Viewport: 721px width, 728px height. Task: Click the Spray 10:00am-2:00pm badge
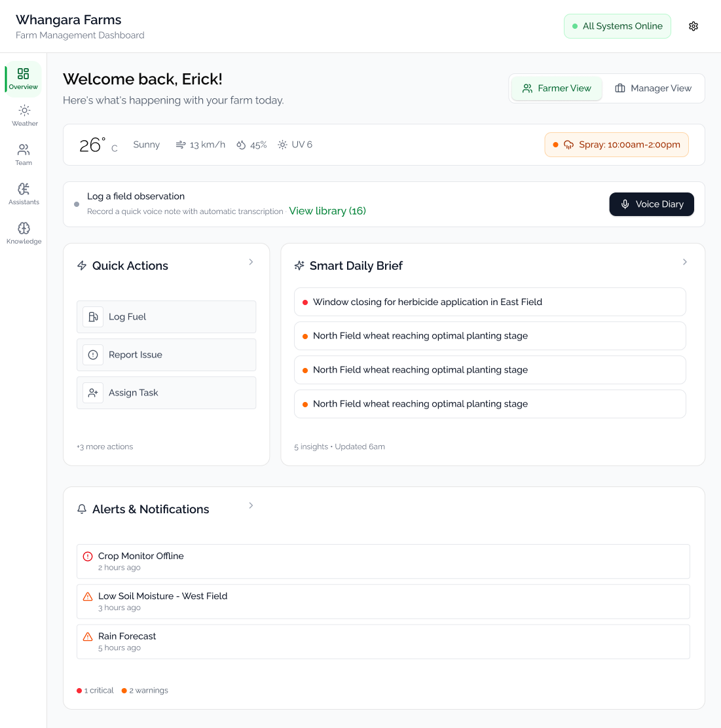616,145
